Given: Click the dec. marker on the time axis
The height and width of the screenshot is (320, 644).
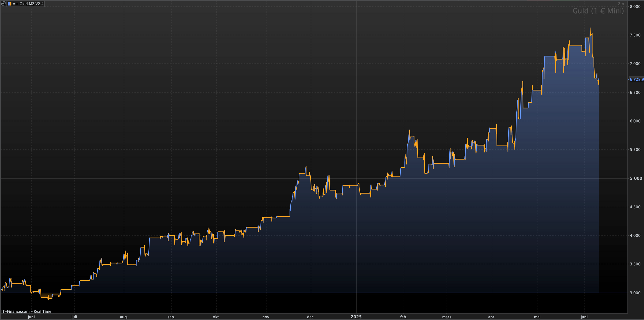Looking at the screenshot, I should click(x=311, y=317).
